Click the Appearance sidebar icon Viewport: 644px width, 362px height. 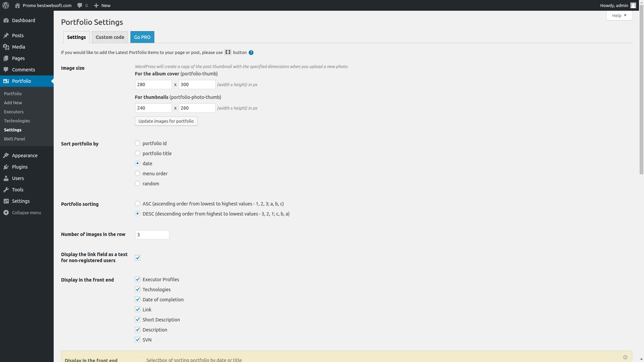(6, 155)
